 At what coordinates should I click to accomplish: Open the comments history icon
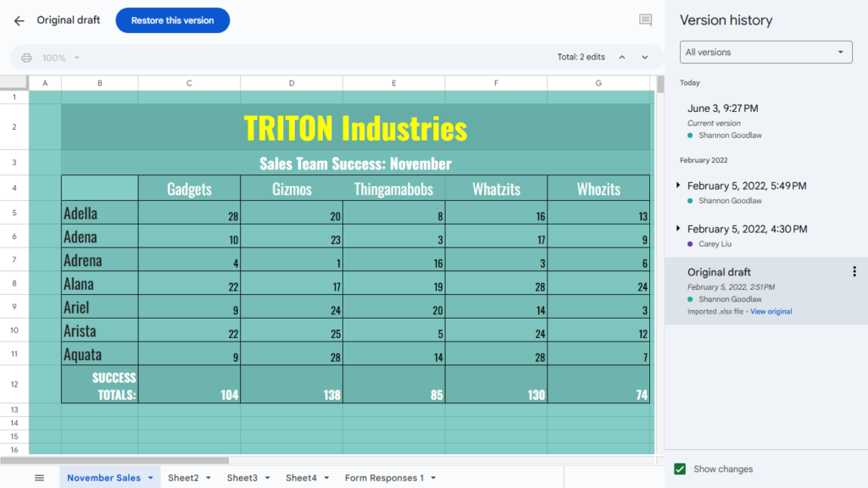tap(645, 20)
